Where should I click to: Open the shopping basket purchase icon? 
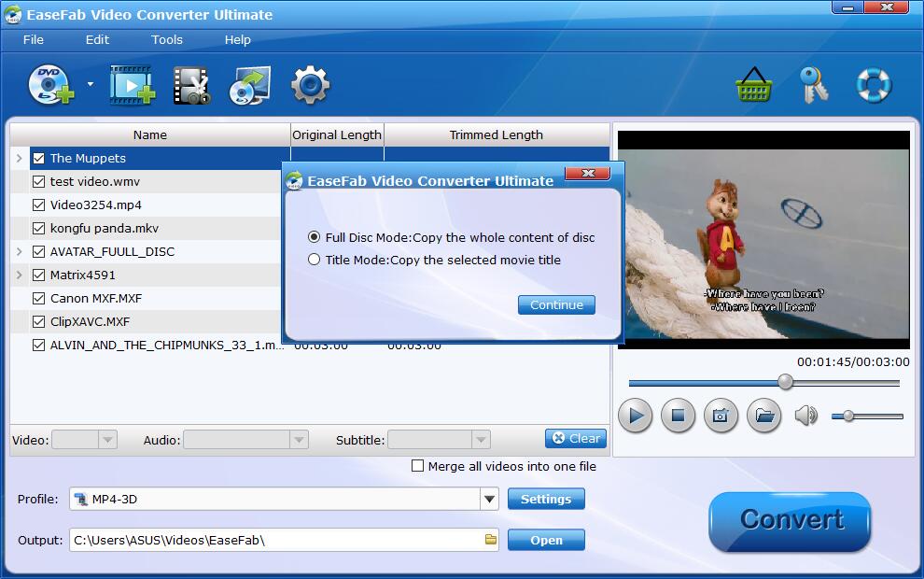[753, 85]
